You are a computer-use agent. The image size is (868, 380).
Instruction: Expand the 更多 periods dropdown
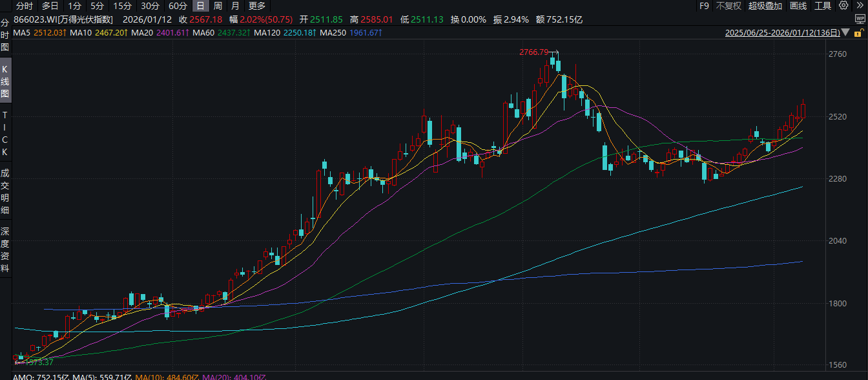click(x=257, y=6)
